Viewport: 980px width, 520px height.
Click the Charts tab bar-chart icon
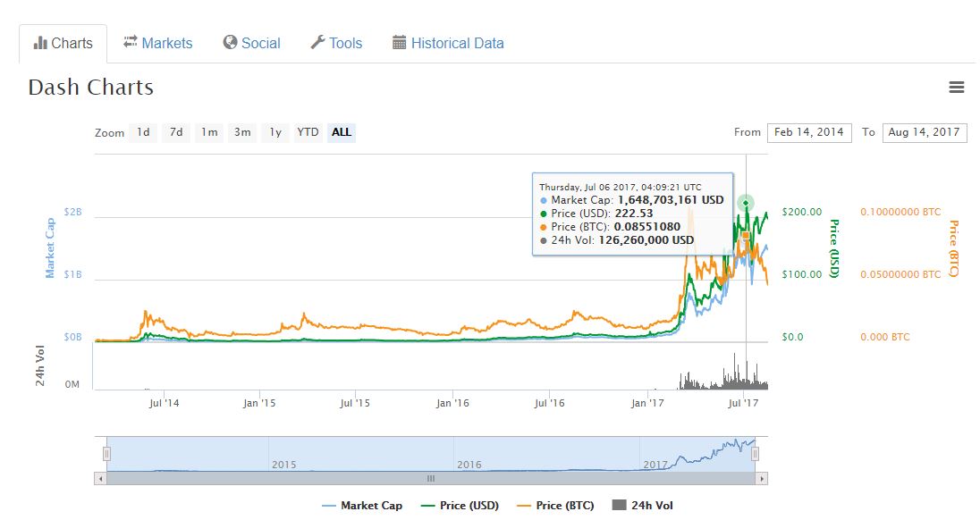(40, 43)
